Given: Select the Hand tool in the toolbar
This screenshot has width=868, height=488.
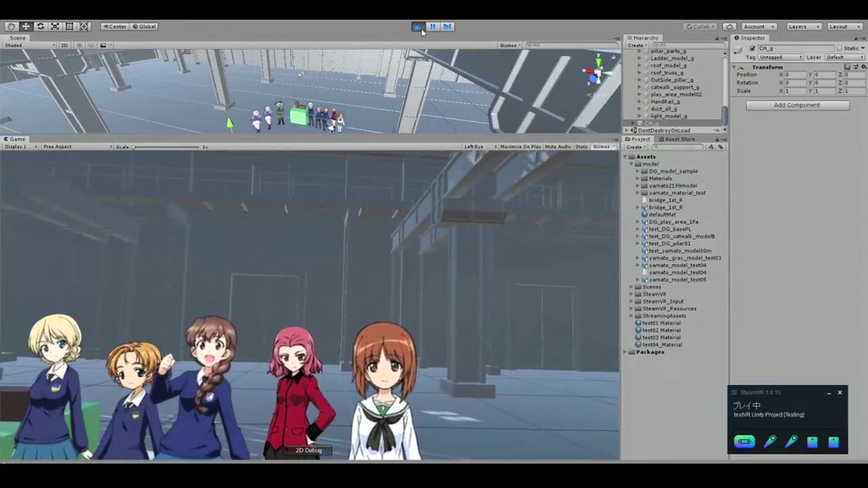Looking at the screenshot, I should click(x=11, y=26).
